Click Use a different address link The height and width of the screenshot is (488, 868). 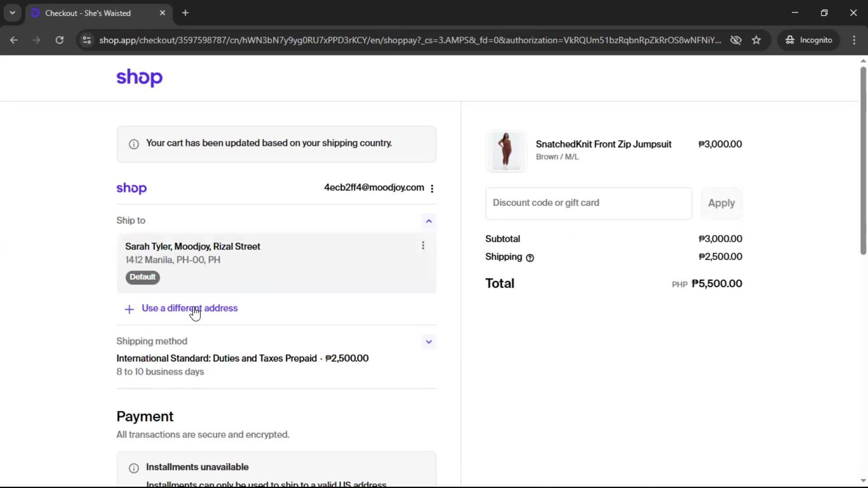189,308
